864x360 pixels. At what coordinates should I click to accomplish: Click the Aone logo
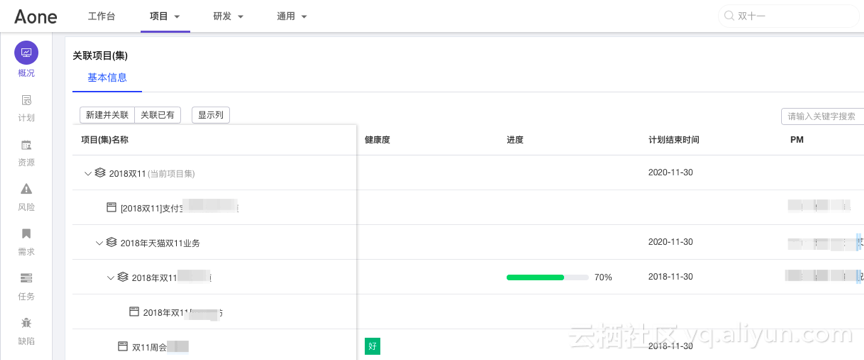(36, 17)
